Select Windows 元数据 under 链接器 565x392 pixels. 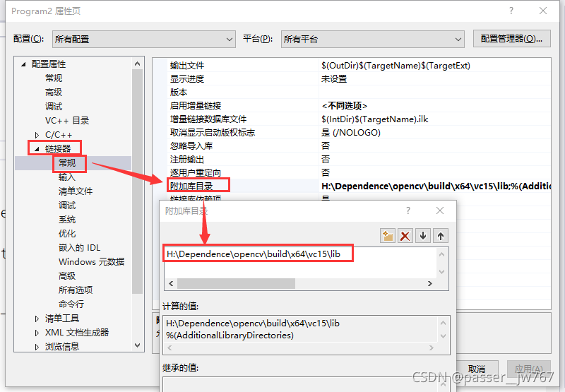tap(92, 261)
